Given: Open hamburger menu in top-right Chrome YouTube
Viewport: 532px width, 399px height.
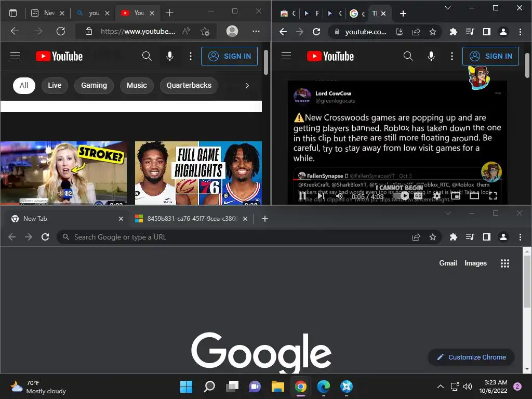Looking at the screenshot, I should 286,56.
